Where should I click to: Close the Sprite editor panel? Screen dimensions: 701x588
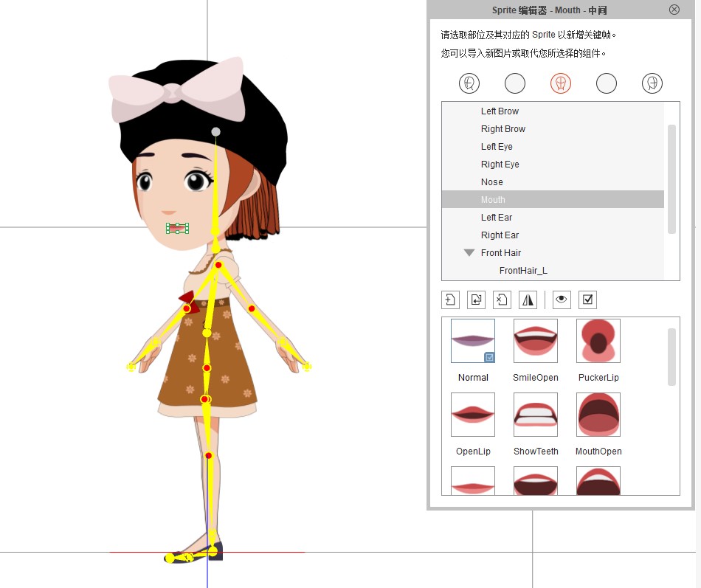click(674, 10)
